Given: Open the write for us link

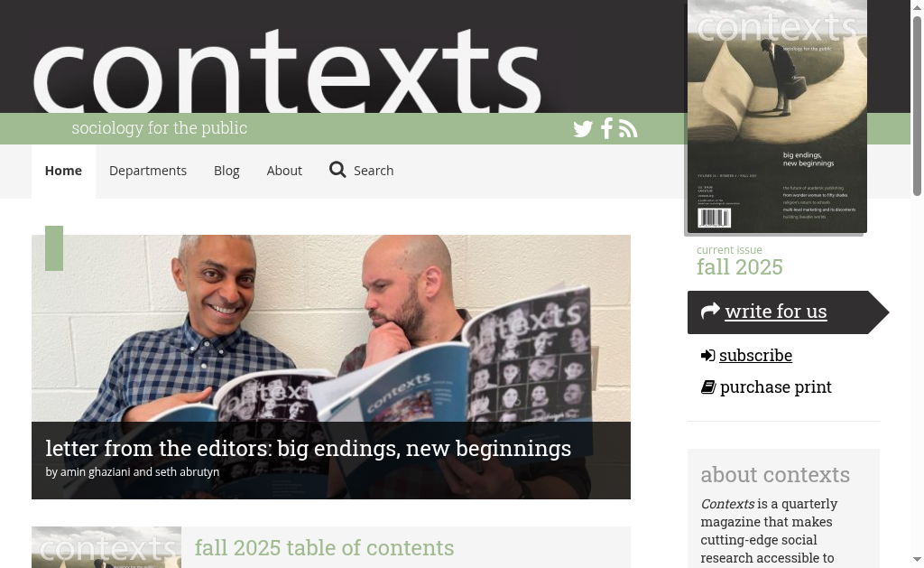Looking at the screenshot, I should tap(775, 311).
